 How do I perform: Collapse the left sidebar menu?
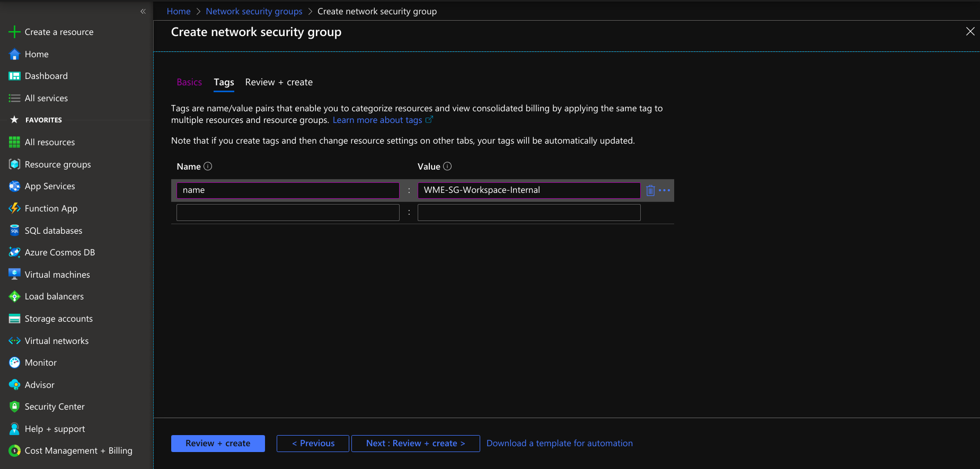tap(143, 11)
